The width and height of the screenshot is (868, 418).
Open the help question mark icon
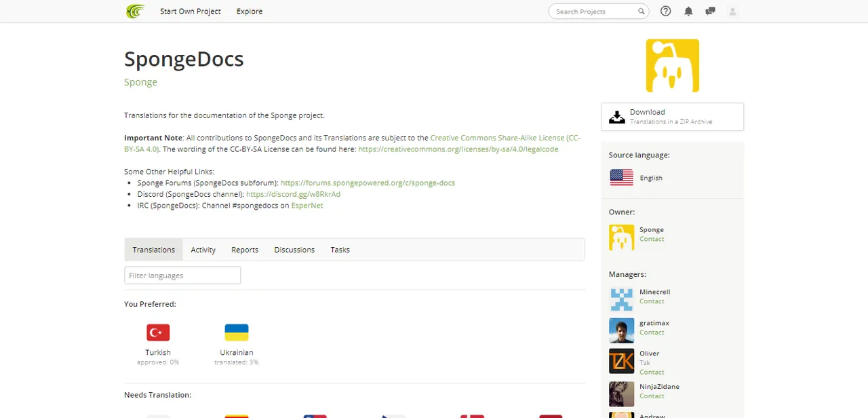pyautogui.click(x=666, y=11)
